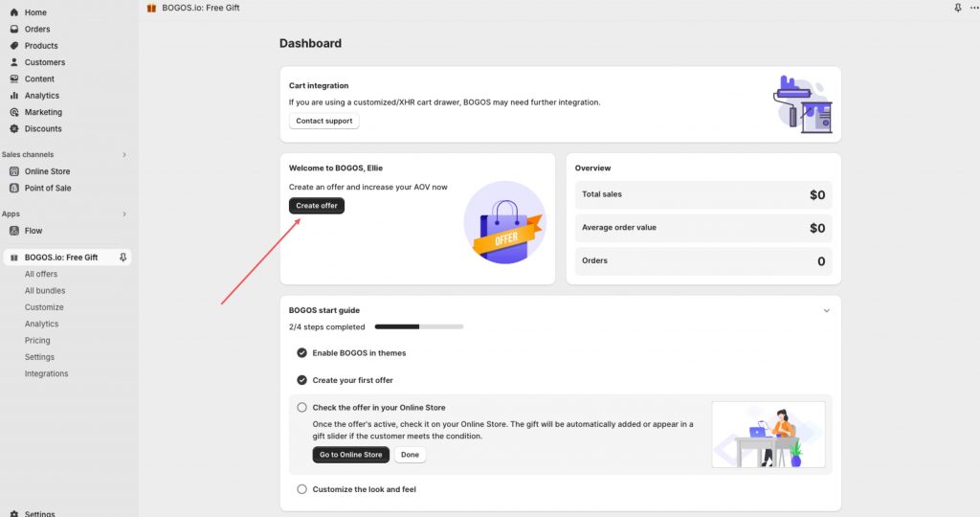Click the Home icon in sidebar
The width and height of the screenshot is (980, 517).
click(x=13, y=12)
